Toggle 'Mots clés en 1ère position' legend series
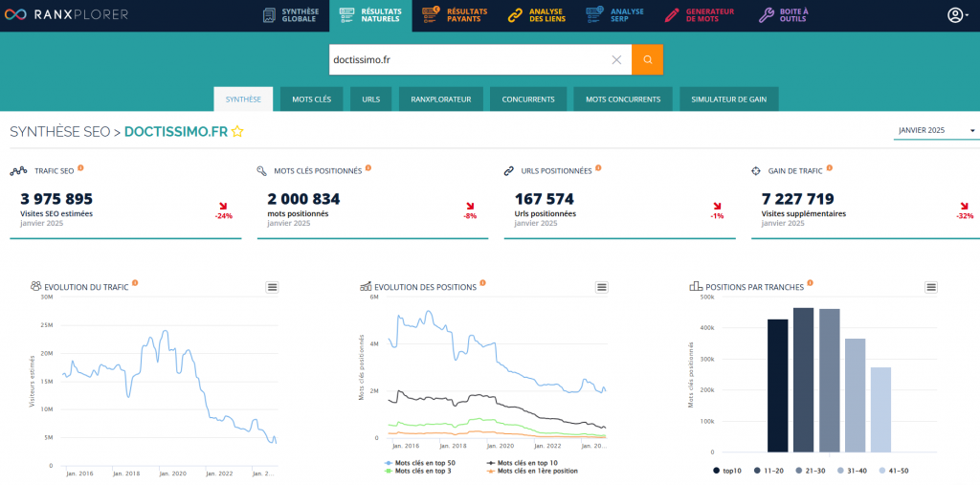Screen dimensions: 980x485 [x=532, y=471]
